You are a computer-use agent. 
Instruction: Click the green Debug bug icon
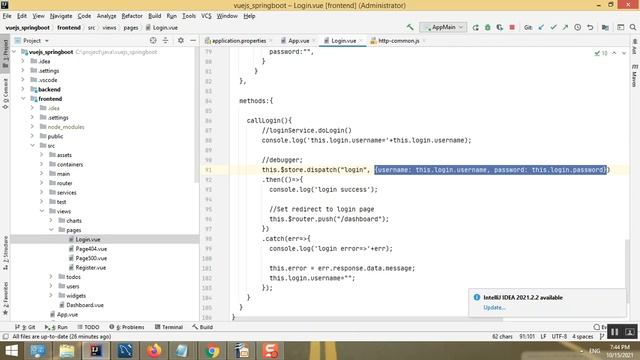point(488,27)
